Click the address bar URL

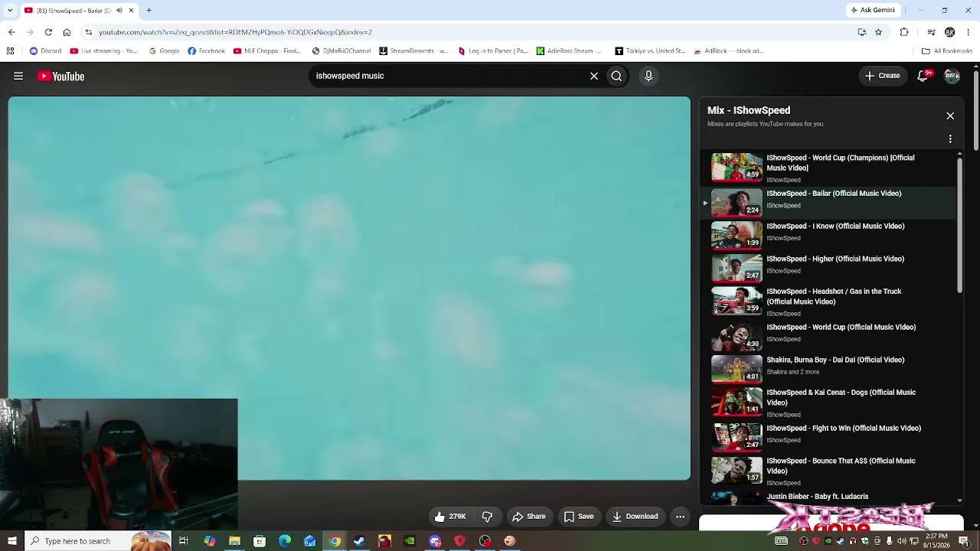[235, 32]
